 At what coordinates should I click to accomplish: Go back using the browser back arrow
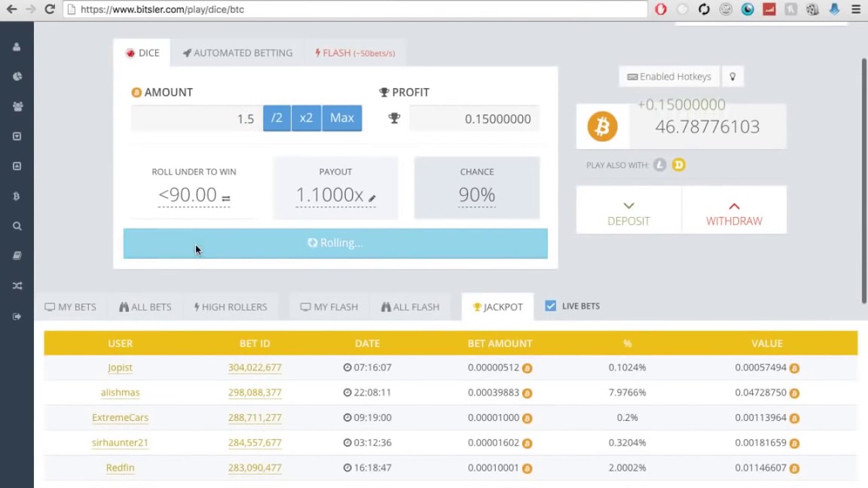click(12, 9)
